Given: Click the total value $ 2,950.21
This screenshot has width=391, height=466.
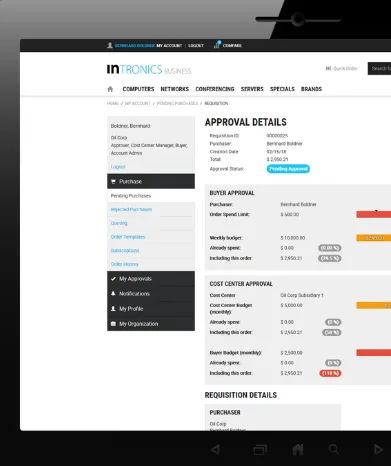Looking at the screenshot, I should click(277, 160).
